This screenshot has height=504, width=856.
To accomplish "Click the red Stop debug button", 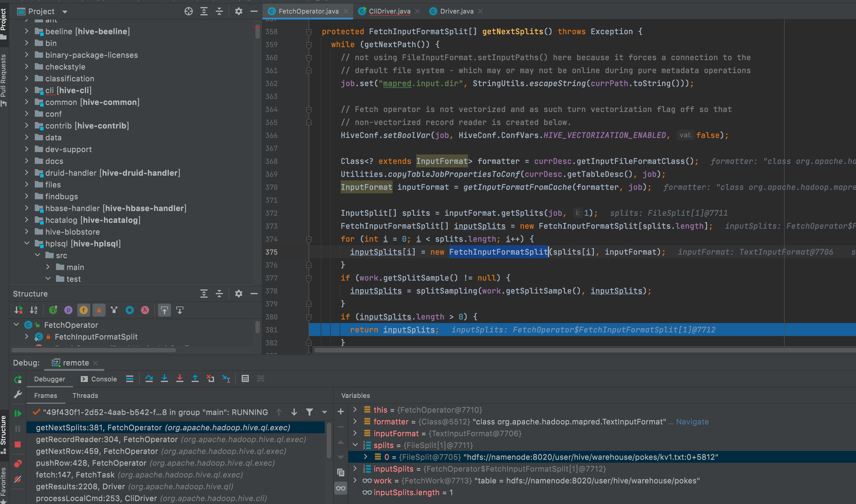I will point(18,444).
